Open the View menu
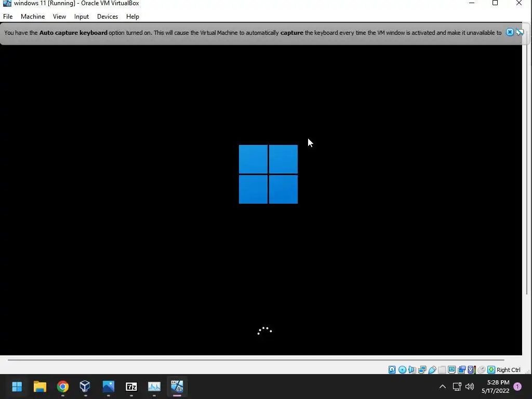 (59, 16)
